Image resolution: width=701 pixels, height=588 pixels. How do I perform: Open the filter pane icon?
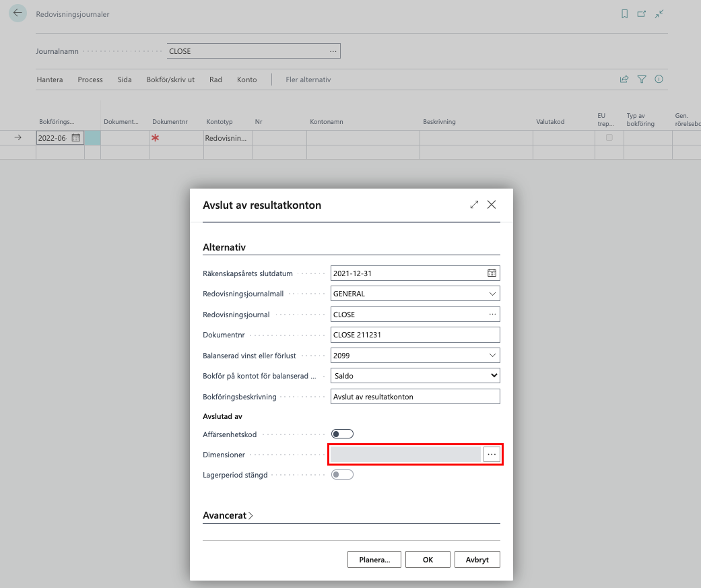[x=642, y=79]
